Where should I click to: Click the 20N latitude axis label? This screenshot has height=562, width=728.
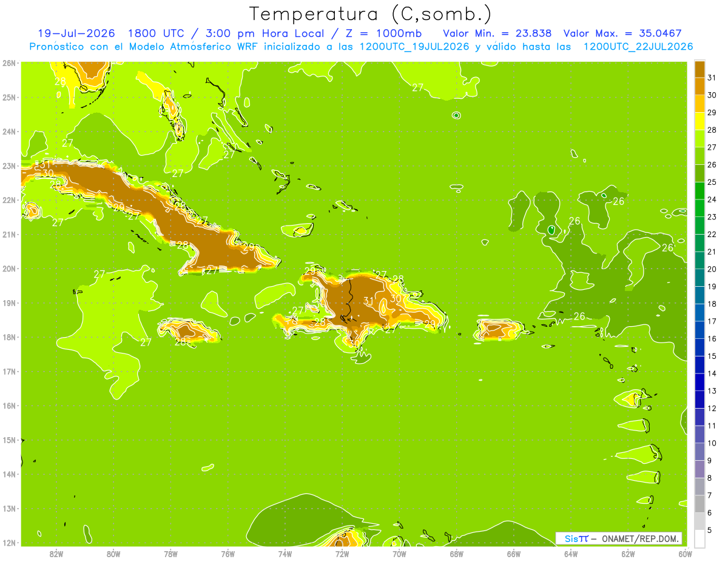(9, 269)
